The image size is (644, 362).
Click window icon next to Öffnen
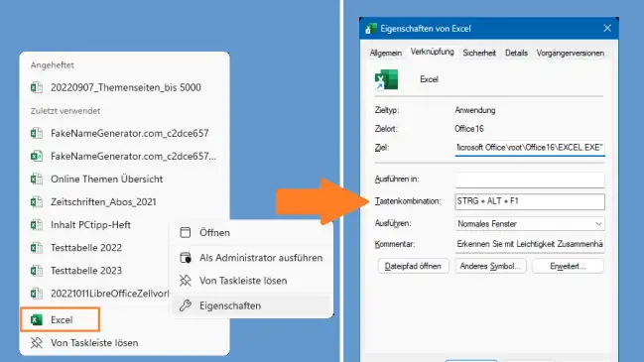pyautogui.click(x=186, y=233)
